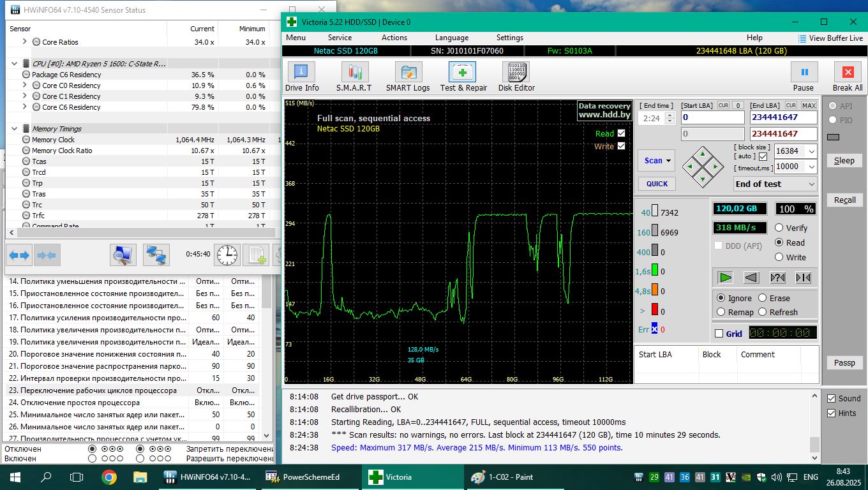Click HWiNFO sensor search magnifier icon
Screen dimensions: 868x490
123,255
